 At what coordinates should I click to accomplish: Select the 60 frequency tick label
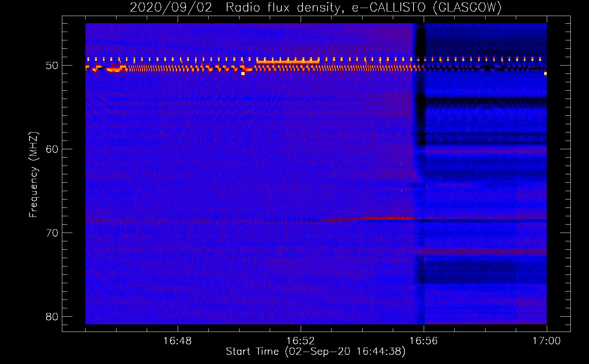[x=52, y=149]
